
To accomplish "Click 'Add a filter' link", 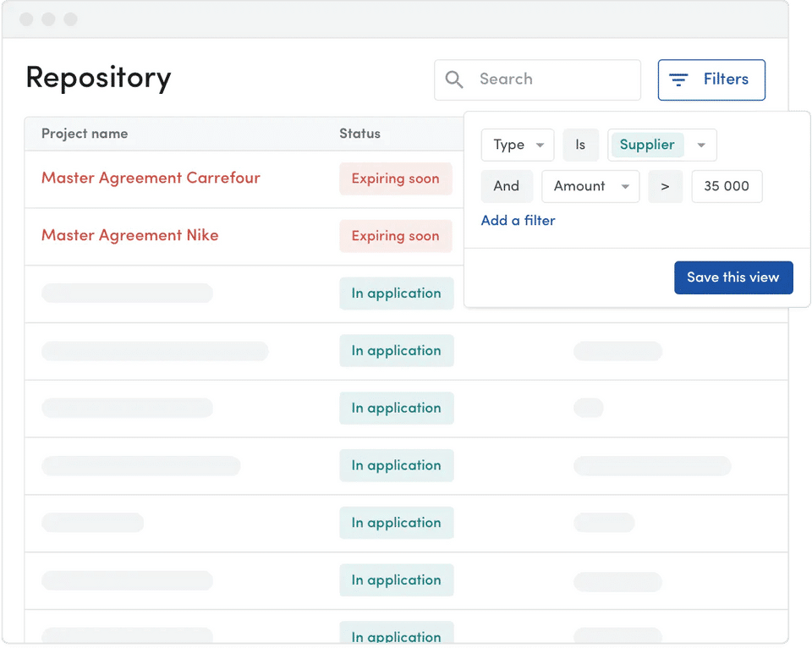I will [518, 220].
